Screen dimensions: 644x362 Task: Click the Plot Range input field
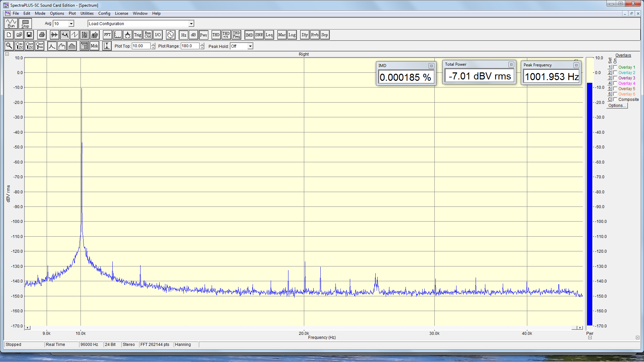click(x=190, y=46)
